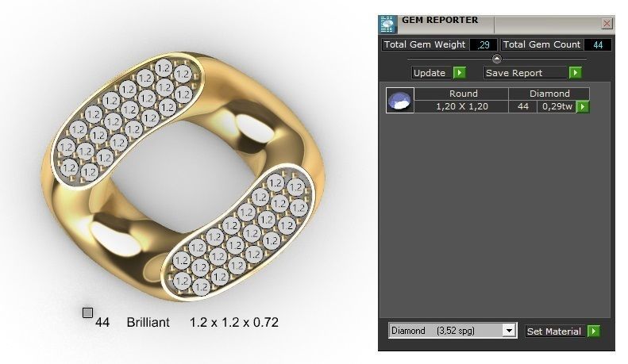This screenshot has height=364, width=628.
Task: Click the gray swatch beside the 44 legend
Action: click(x=87, y=312)
